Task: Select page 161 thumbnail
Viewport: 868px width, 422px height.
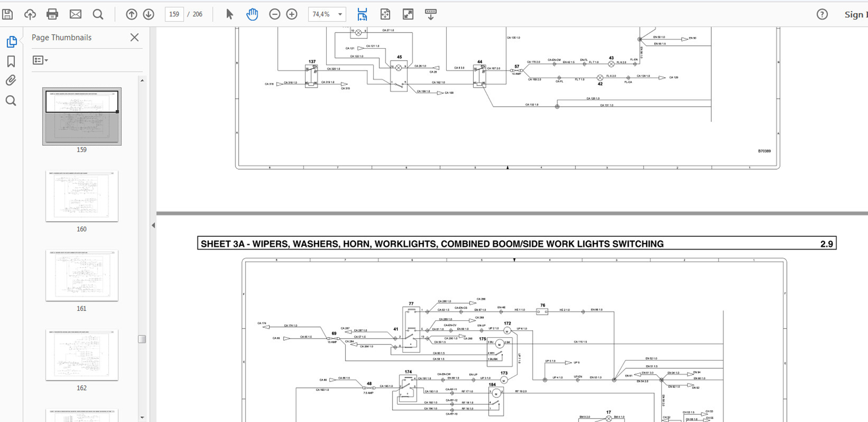Action: (x=82, y=275)
